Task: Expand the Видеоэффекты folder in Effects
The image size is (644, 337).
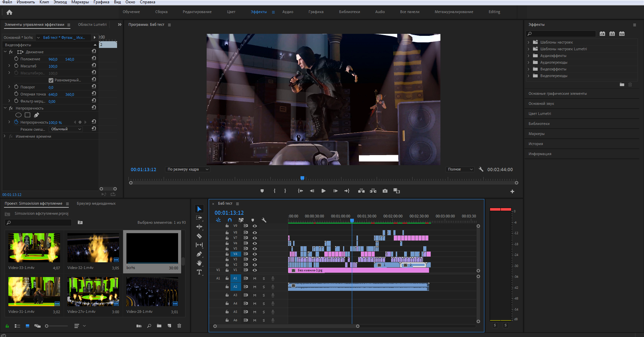Action: click(x=529, y=69)
